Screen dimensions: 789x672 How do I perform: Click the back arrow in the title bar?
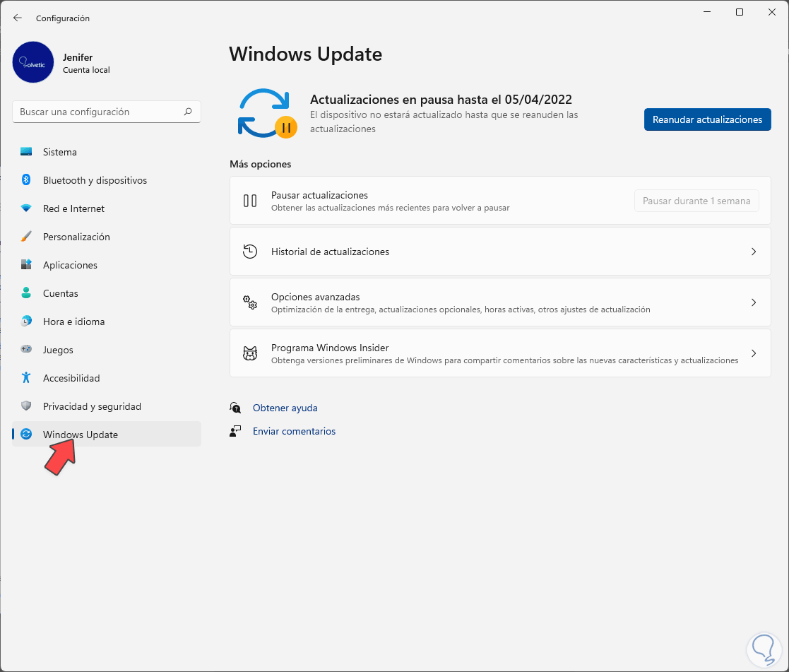pos(18,18)
